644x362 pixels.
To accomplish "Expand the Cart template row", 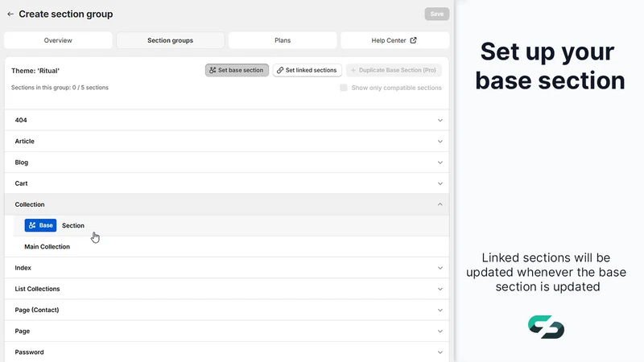I will pos(227,183).
